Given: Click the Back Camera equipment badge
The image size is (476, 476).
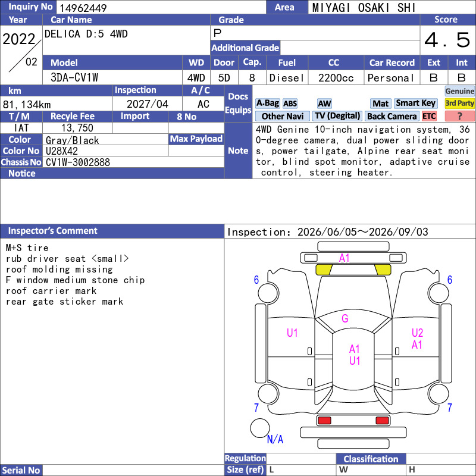Looking at the screenshot, I should pos(392,116).
